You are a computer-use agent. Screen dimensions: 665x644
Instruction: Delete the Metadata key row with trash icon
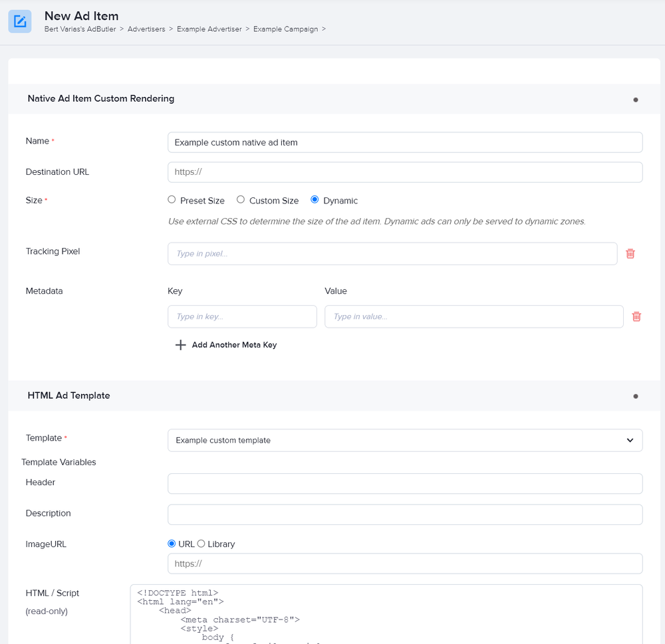pos(636,316)
